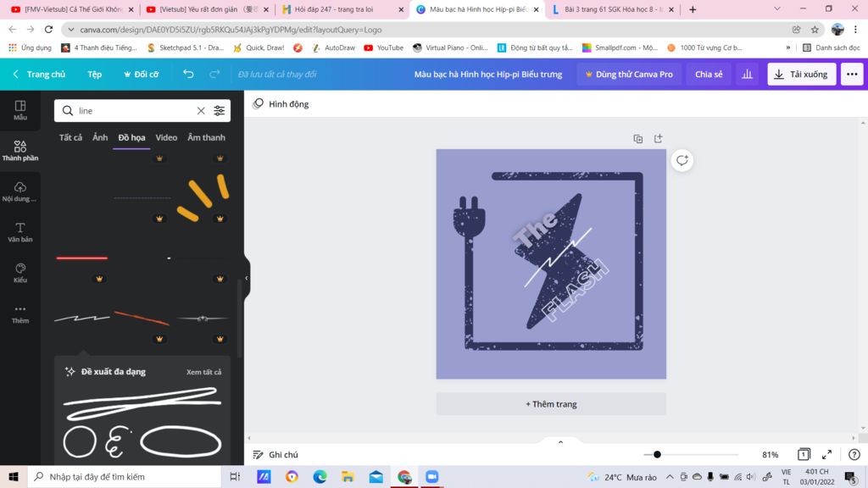
Task: Reload the browser page
Action: pos(48,30)
